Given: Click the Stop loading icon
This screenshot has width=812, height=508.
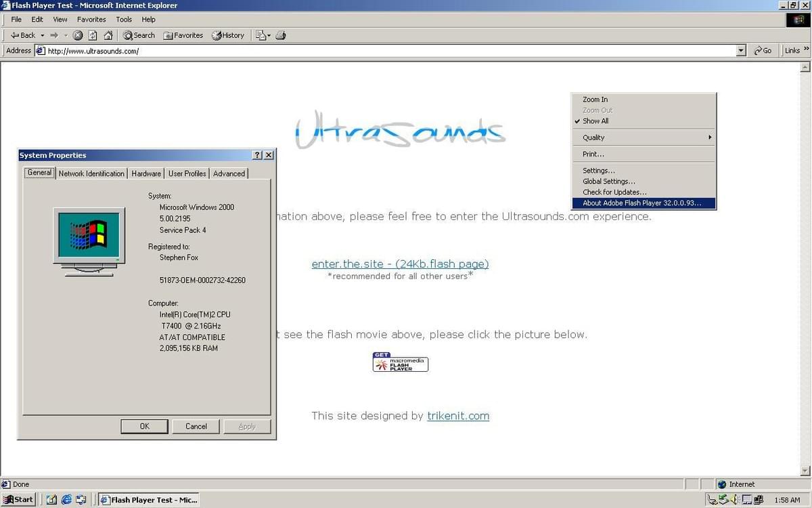Looking at the screenshot, I should 78,35.
